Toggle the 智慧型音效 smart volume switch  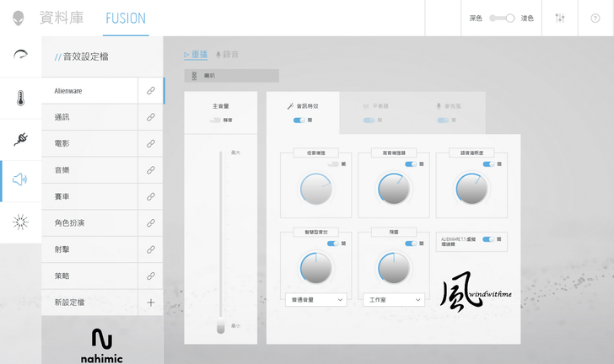pyautogui.click(x=333, y=244)
